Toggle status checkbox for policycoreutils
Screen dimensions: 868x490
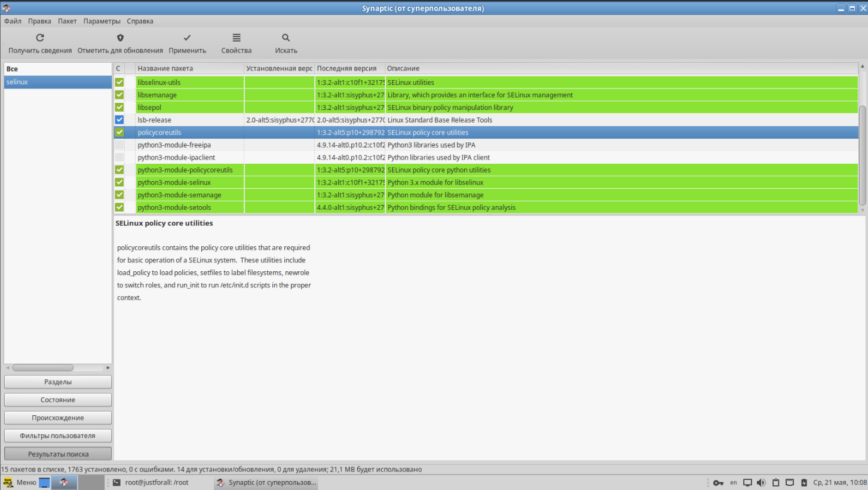(119, 133)
